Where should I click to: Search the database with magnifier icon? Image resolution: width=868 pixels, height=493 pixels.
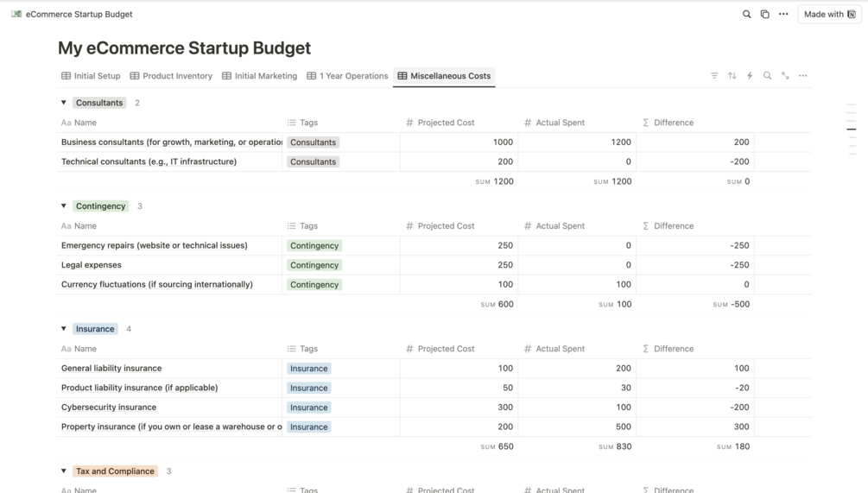[767, 76]
